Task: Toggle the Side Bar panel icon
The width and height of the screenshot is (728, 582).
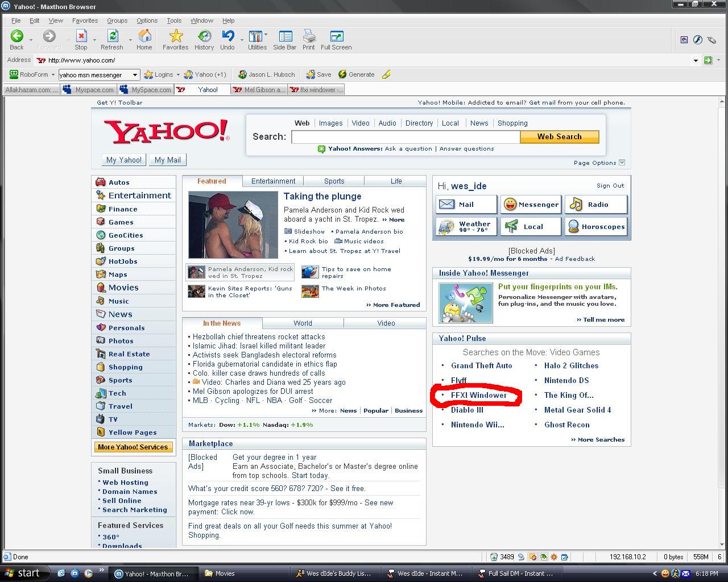Action: pyautogui.click(x=285, y=37)
